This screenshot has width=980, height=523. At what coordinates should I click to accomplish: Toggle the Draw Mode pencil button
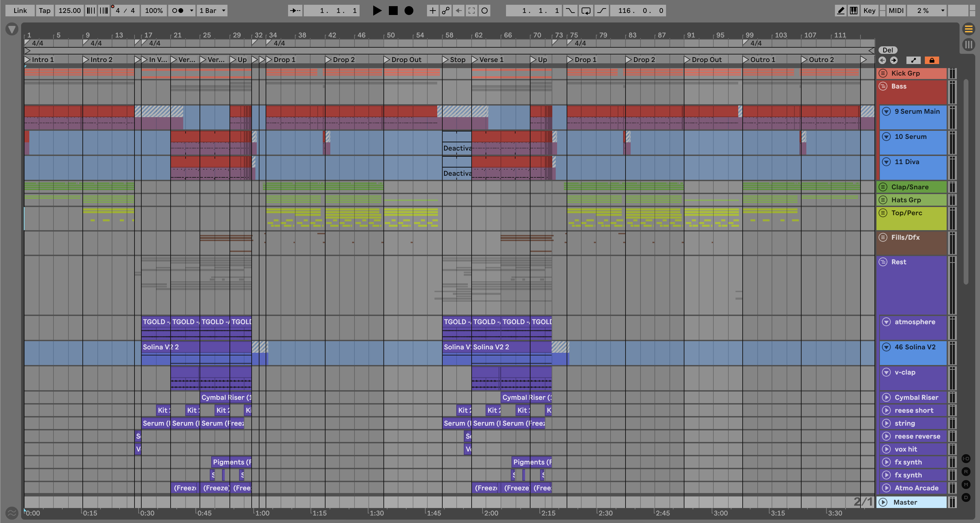pos(840,11)
